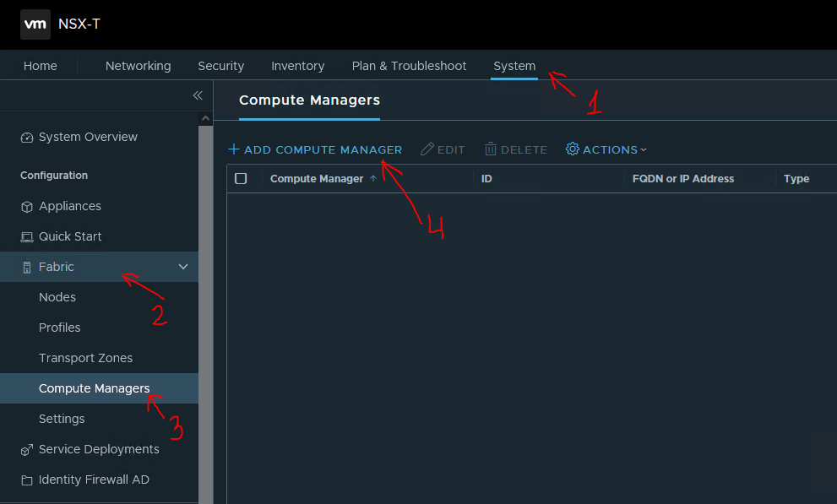Switch to the Networking tab
Viewport: 837px width, 504px height.
coord(139,66)
